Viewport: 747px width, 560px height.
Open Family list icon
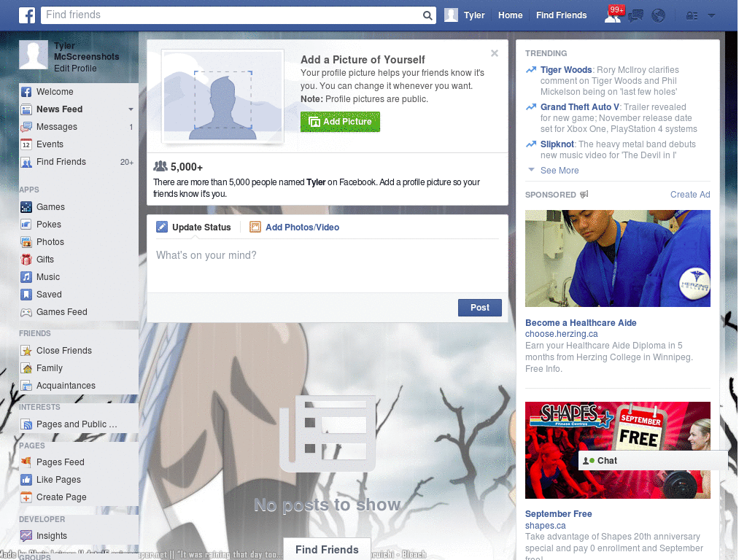pyautogui.click(x=26, y=368)
